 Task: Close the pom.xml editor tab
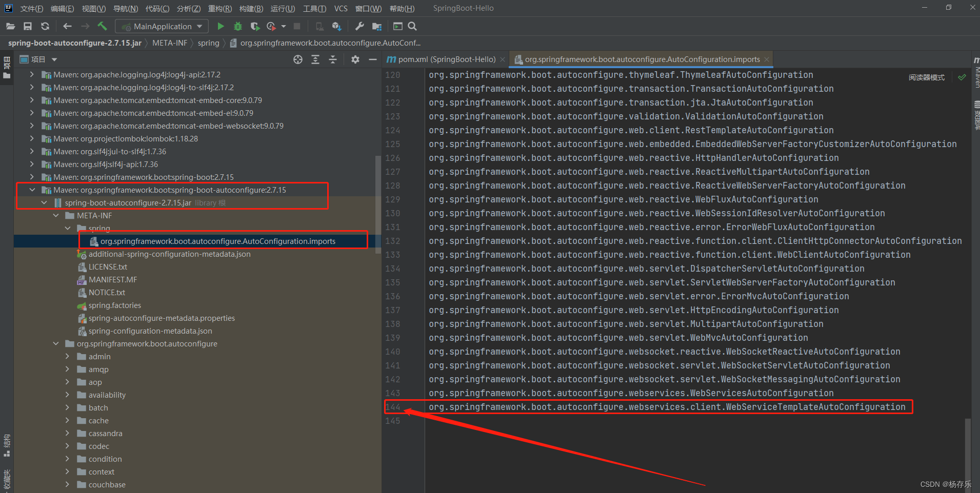coord(503,59)
